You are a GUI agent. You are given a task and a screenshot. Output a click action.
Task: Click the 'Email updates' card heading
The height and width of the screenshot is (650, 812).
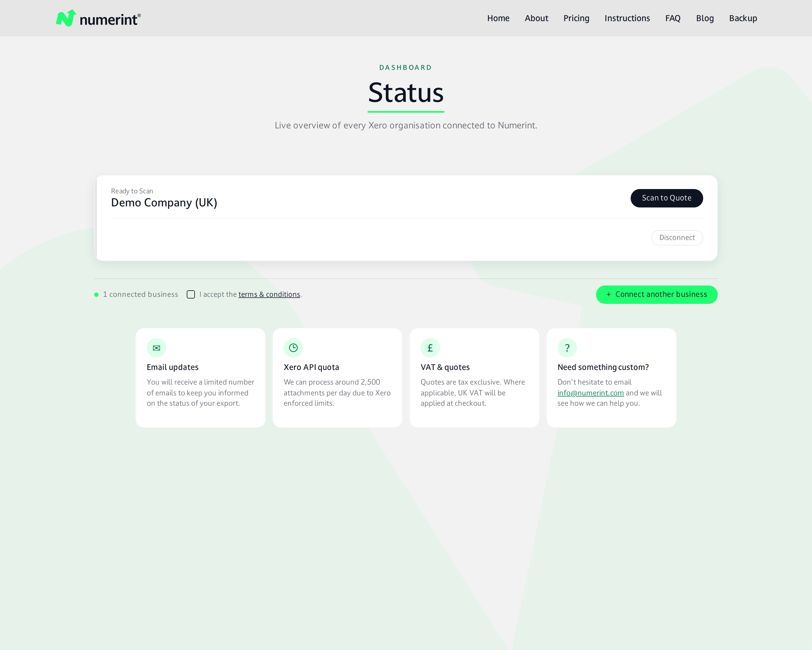pos(172,368)
